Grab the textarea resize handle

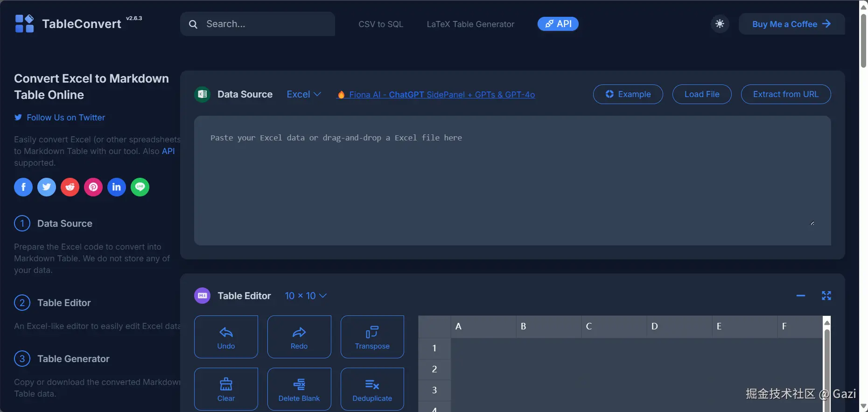click(x=812, y=223)
